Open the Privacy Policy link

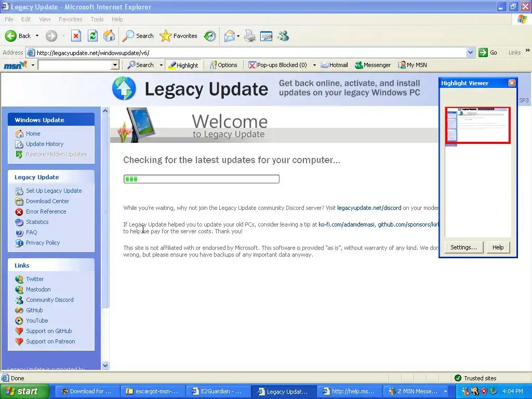[43, 243]
